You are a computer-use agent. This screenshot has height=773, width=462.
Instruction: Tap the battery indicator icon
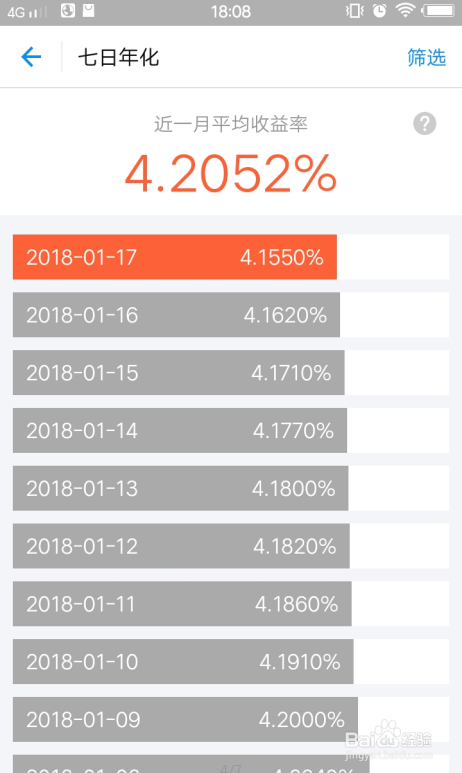click(439, 10)
